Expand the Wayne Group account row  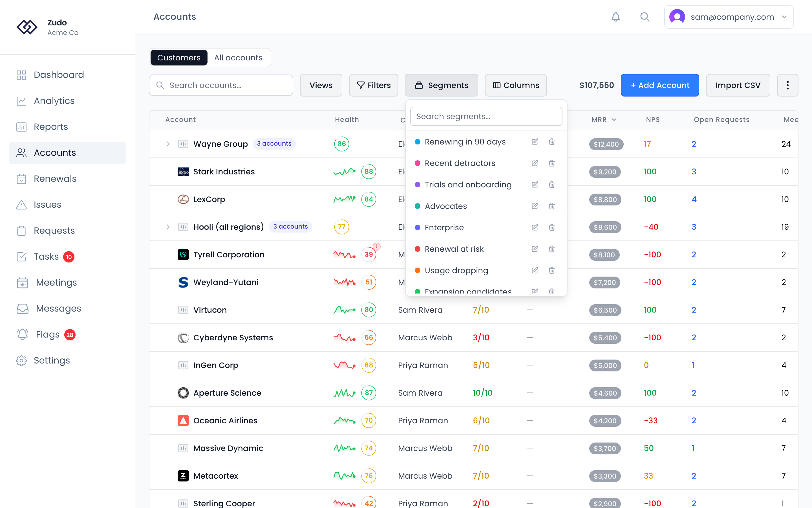(x=168, y=144)
